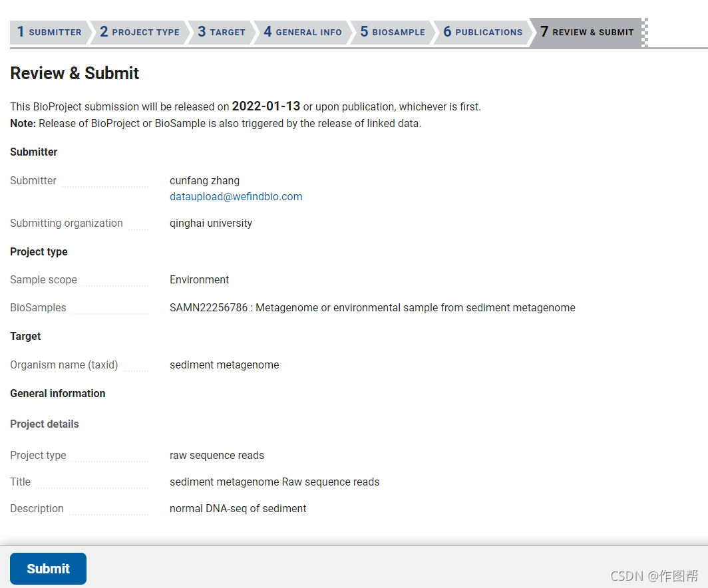This screenshot has width=708, height=588.
Task: Click title sediment metagenome Raw sequence reads
Action: pos(275,482)
